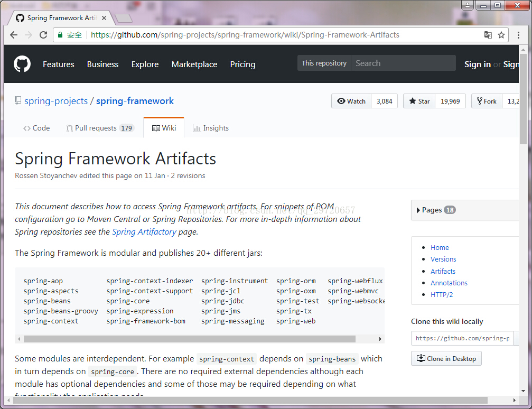
Task: Open a new browser tab
Action: pyautogui.click(x=124, y=18)
